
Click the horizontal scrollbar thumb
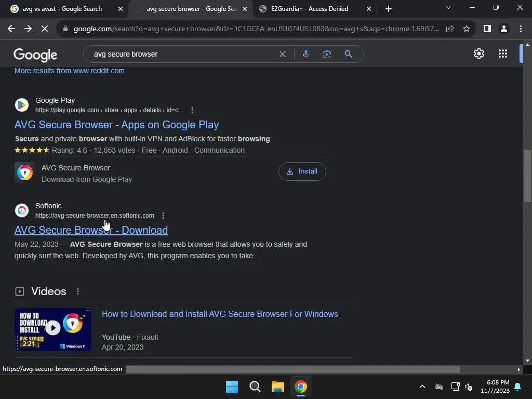[293, 369]
